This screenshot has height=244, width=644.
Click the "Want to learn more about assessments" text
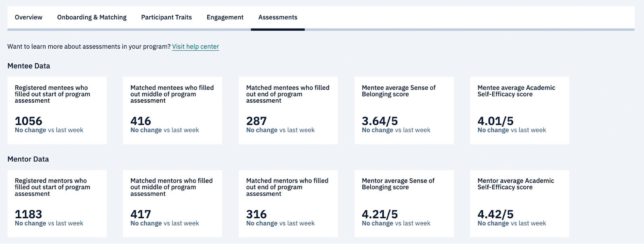(x=89, y=47)
